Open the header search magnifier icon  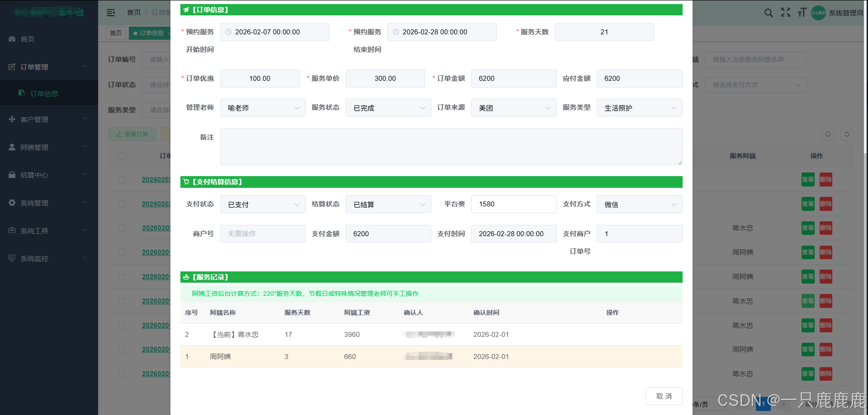pyautogui.click(x=769, y=13)
